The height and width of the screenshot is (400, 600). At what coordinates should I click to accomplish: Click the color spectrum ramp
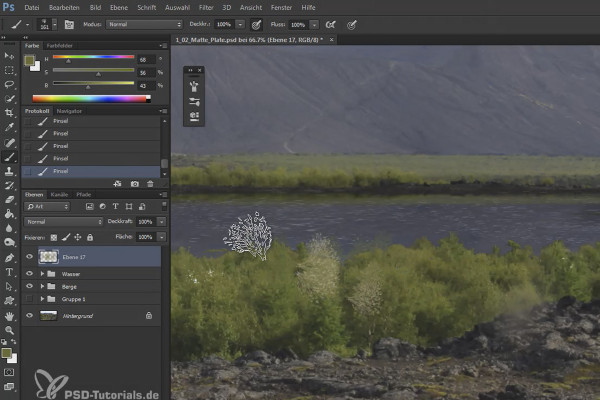tap(91, 99)
